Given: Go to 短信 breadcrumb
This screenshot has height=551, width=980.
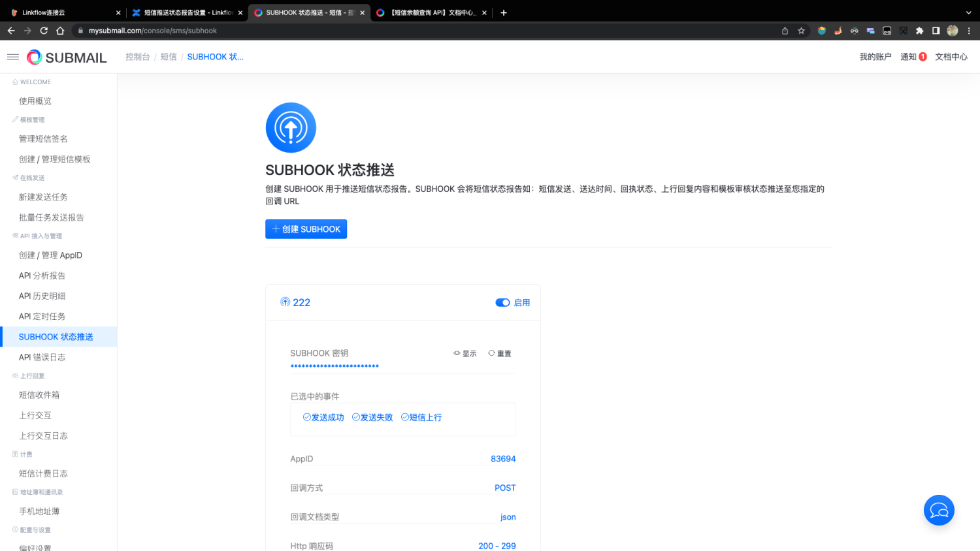Looking at the screenshot, I should click(x=169, y=57).
